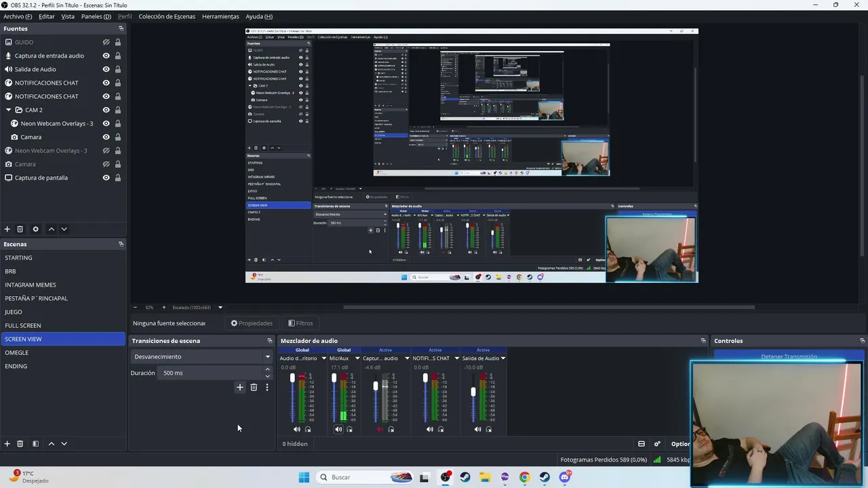The height and width of the screenshot is (488, 868).
Task: Open the Editar menu
Action: click(47, 16)
